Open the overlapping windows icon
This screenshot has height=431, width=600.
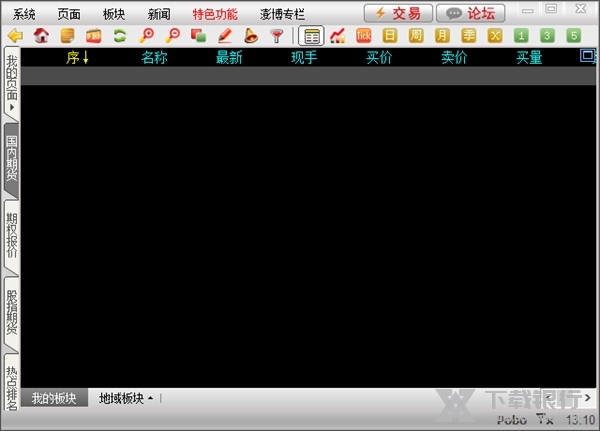tap(199, 36)
